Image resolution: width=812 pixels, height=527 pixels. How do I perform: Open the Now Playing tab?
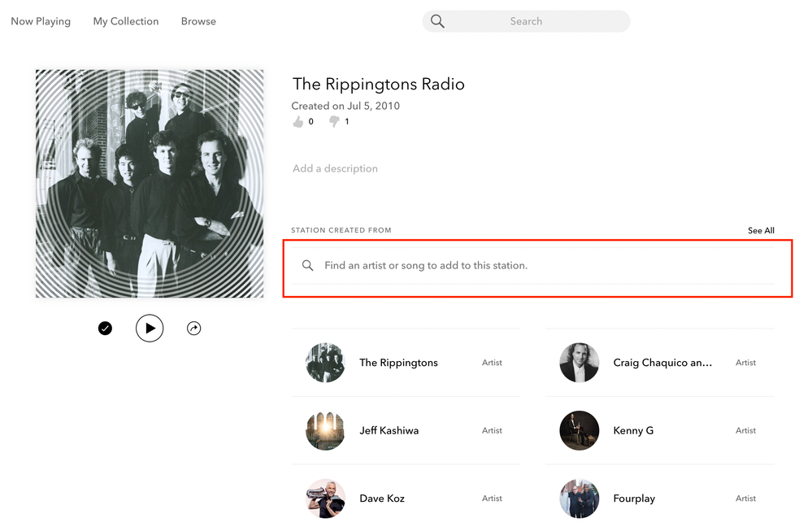click(41, 22)
